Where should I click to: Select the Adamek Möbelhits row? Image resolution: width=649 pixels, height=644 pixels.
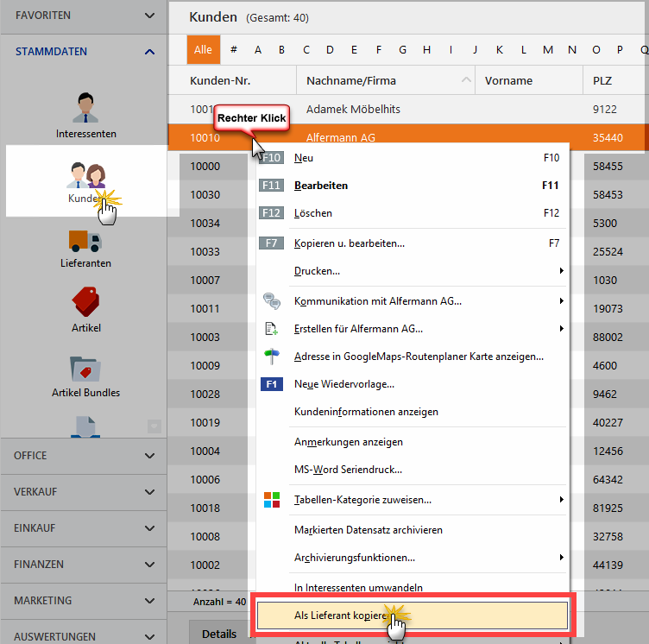408,110
